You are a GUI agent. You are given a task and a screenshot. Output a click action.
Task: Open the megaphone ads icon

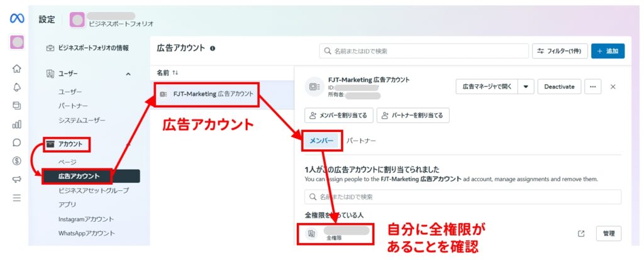click(x=17, y=180)
